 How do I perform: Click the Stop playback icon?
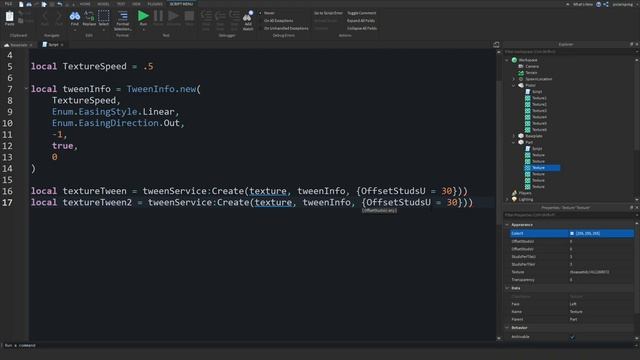[x=189, y=16]
